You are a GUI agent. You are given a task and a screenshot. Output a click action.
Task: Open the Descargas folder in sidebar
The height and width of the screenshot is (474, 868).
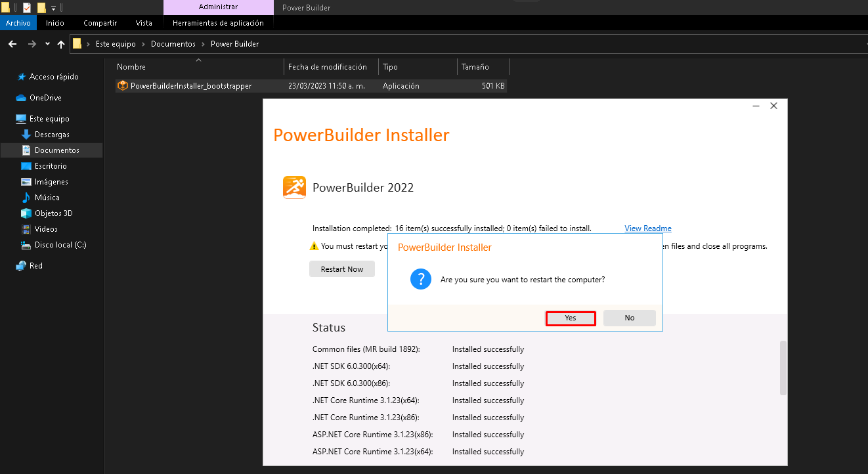tap(51, 135)
